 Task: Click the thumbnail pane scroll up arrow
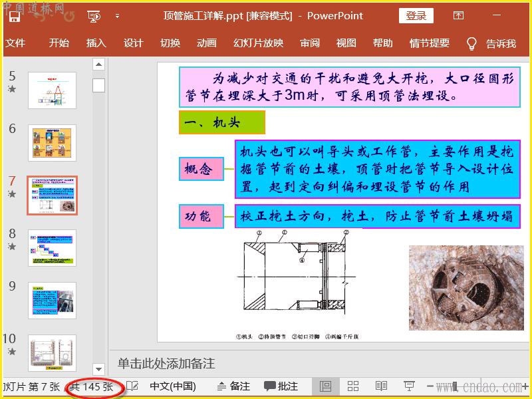98,64
